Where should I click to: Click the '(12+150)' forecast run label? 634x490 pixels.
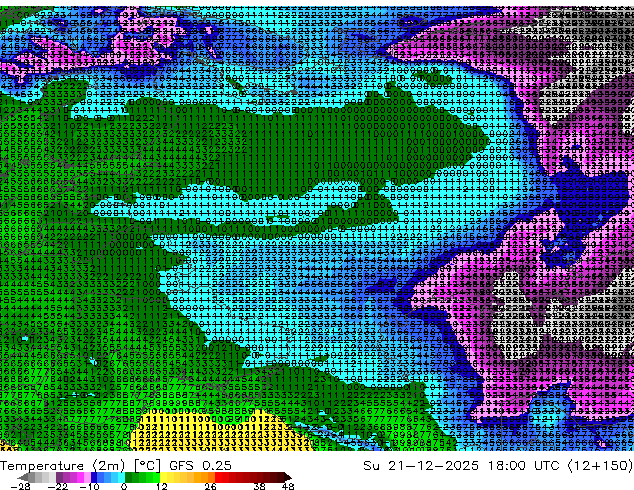(x=600, y=466)
